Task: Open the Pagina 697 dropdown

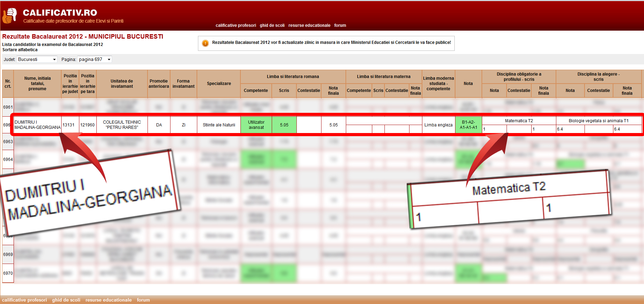Action: tap(94, 60)
